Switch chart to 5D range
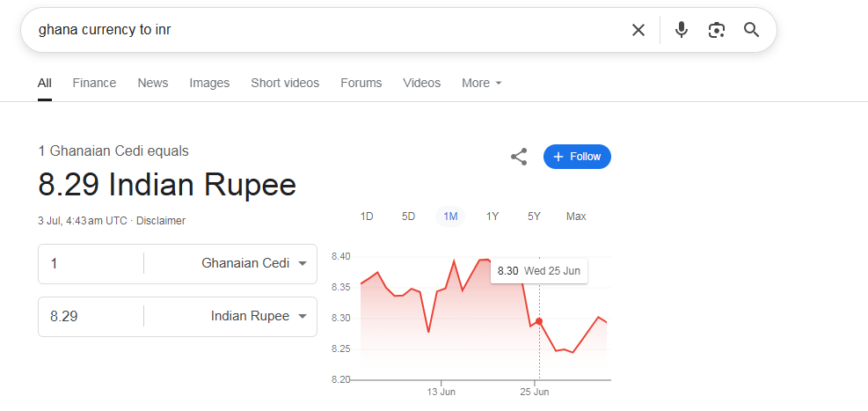 coord(408,217)
